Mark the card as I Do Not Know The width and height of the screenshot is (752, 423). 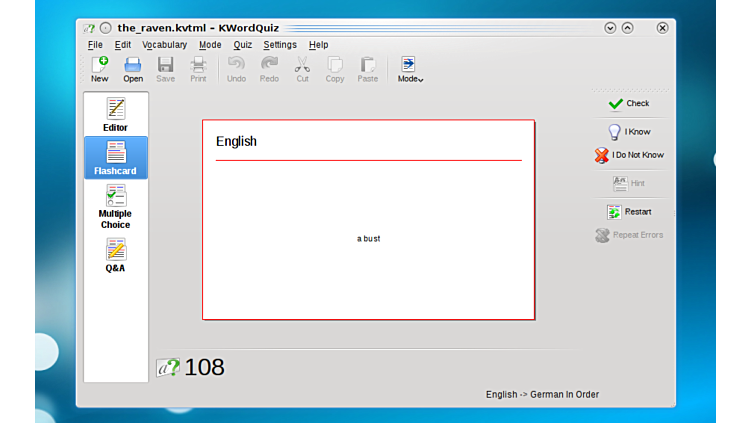coord(629,155)
